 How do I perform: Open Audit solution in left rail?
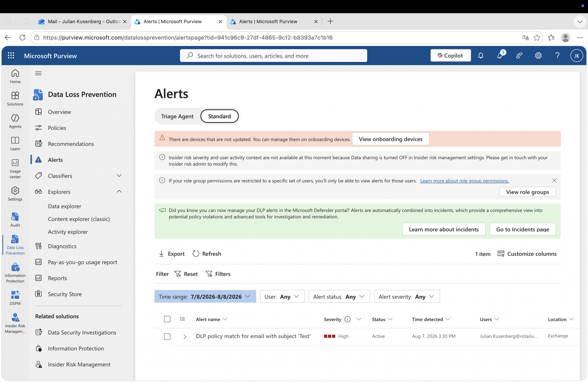click(15, 220)
